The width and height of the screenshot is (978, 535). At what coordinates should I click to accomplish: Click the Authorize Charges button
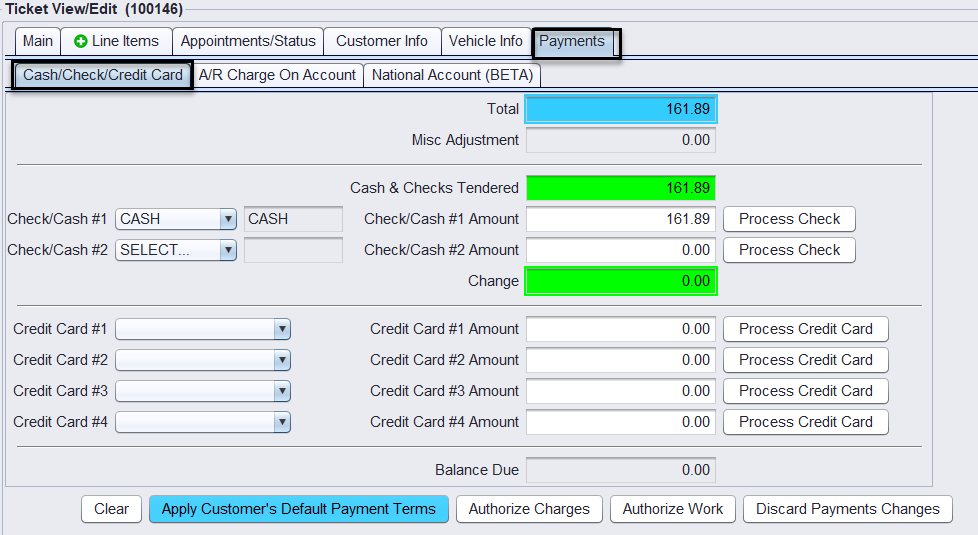pos(529,509)
